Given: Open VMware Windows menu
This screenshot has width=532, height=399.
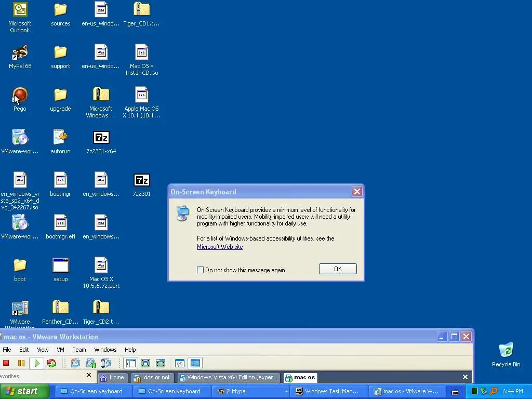Looking at the screenshot, I should (x=105, y=350).
